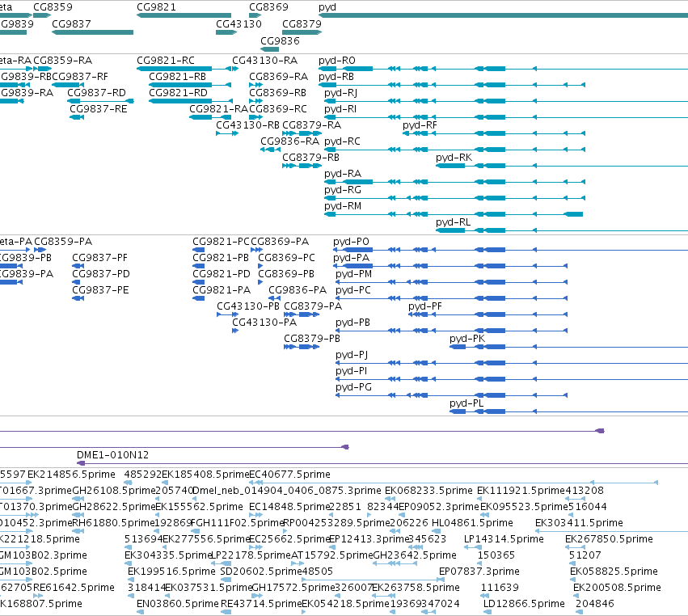This screenshot has height=616, width=688.
Task: Select transcript label CG9837-RD
Action: point(96,93)
